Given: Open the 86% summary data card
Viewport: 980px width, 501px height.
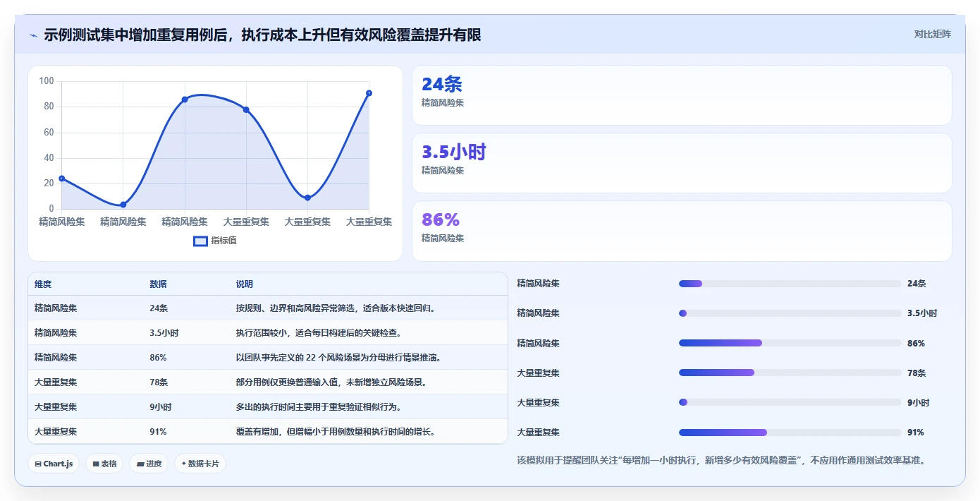Looking at the screenshot, I should [x=682, y=231].
